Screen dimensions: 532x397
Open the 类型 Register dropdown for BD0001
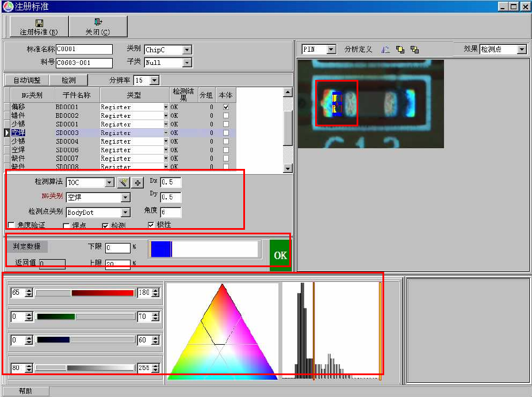pos(166,107)
